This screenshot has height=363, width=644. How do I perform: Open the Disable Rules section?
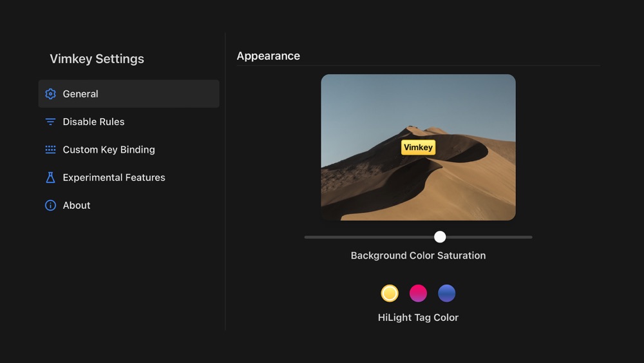(x=129, y=122)
